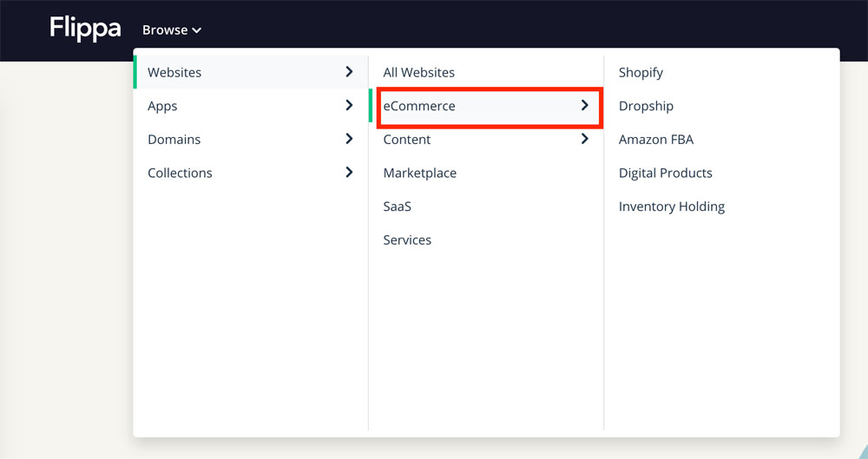Select Websites in the category menu
Viewport: 868px width, 459px height.
coord(251,72)
